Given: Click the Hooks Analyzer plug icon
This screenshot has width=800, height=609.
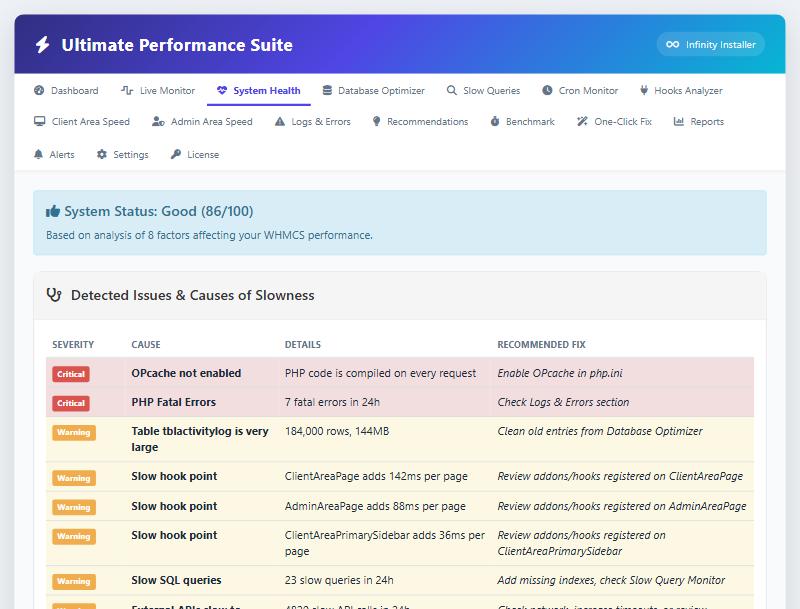Looking at the screenshot, I should pyautogui.click(x=644, y=90).
